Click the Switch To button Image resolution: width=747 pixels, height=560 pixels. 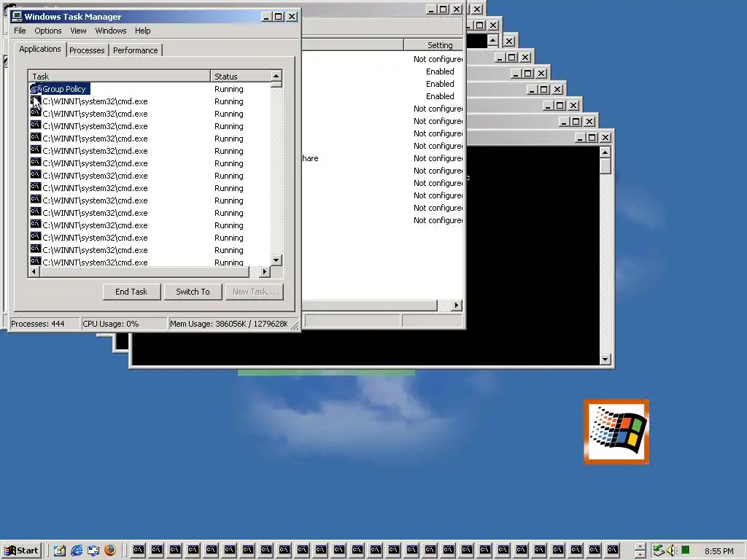[193, 292]
